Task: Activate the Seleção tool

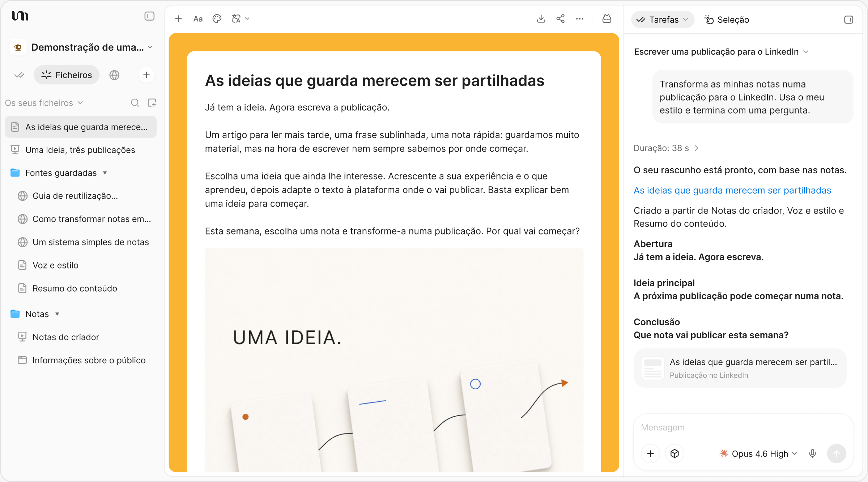Action: (x=727, y=20)
